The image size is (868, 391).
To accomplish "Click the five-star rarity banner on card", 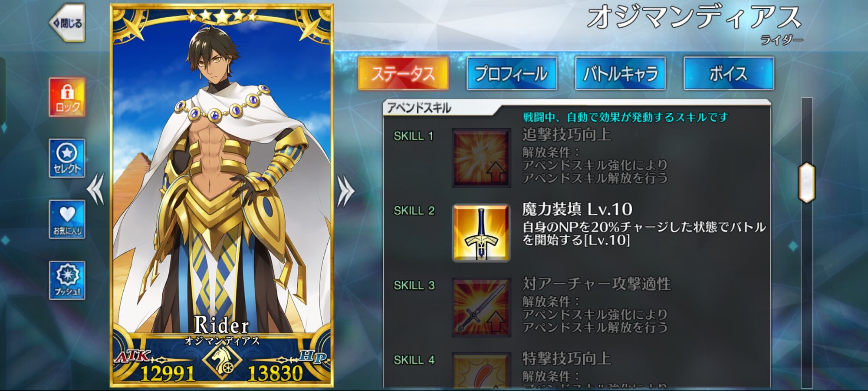I will 222,17.
